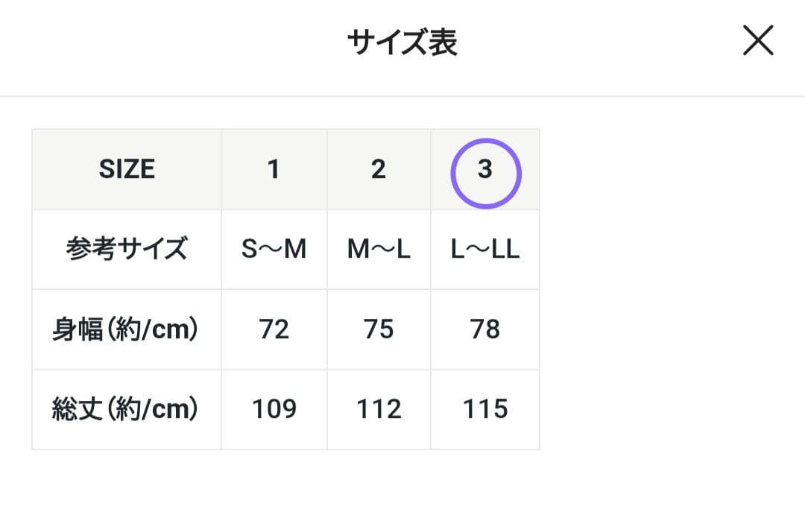Image resolution: width=805 pixels, height=532 pixels.
Task: Select total length value 109
Action: coord(274,409)
